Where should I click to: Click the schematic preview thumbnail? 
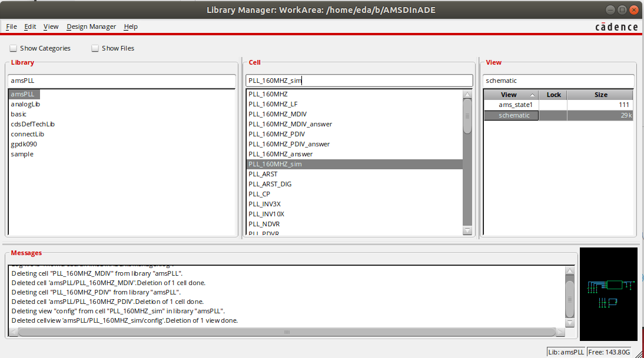point(609,294)
